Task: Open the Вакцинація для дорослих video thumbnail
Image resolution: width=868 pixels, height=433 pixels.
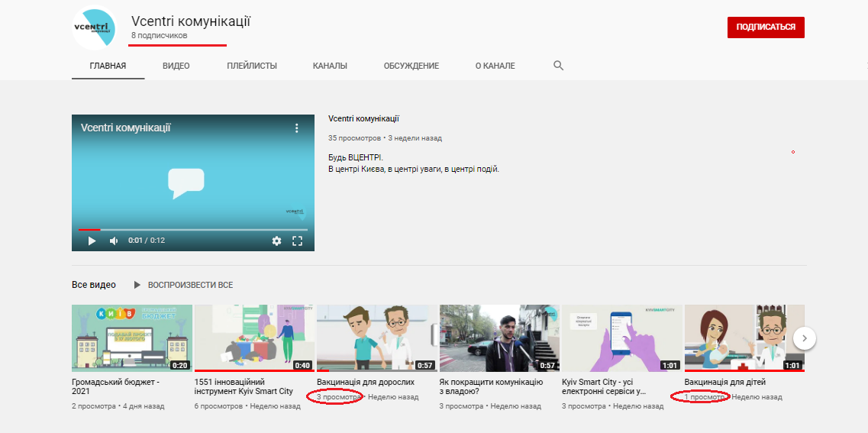Action: (x=377, y=338)
